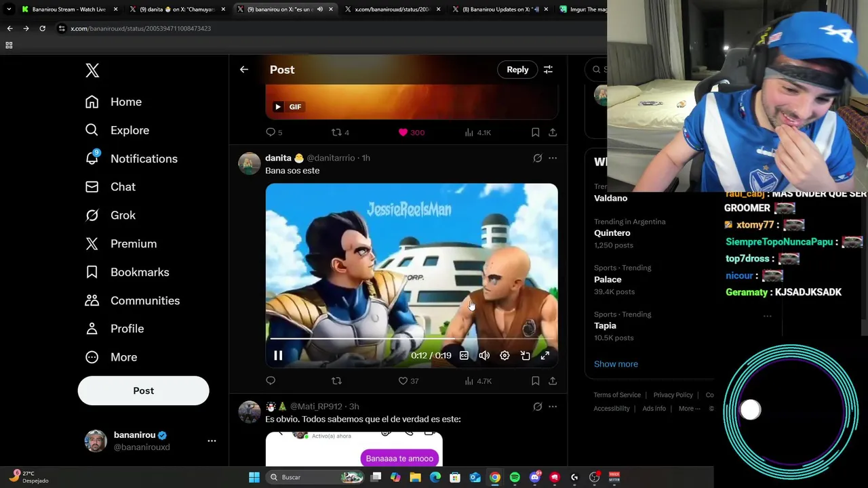Image resolution: width=868 pixels, height=488 pixels.
Task: Open video playback settings gear
Action: coord(505,356)
